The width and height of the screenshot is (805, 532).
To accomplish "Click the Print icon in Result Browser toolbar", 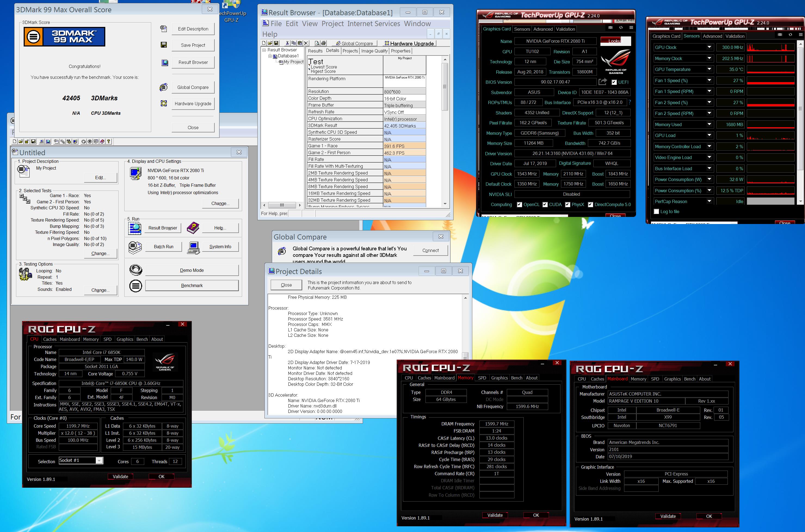I will click(x=323, y=43).
